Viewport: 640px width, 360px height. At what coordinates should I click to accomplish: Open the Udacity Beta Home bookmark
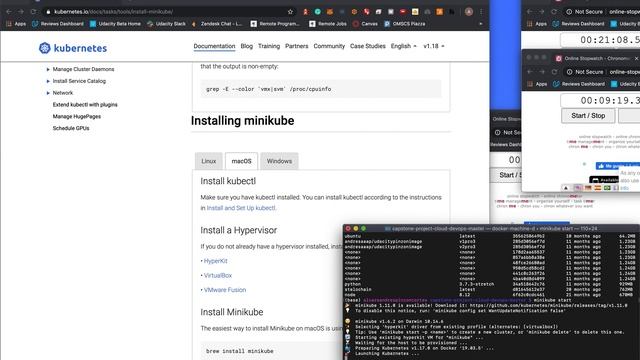[x=115, y=24]
